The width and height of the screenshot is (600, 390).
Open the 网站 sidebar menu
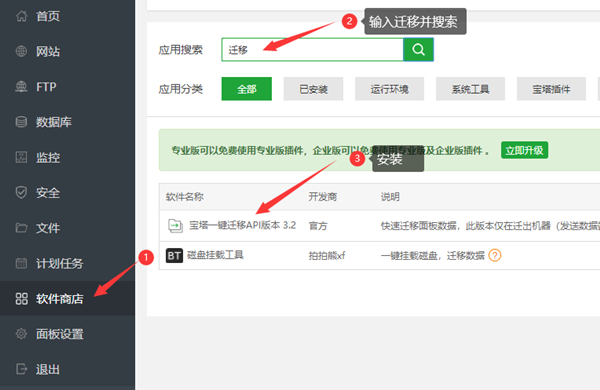(x=48, y=51)
